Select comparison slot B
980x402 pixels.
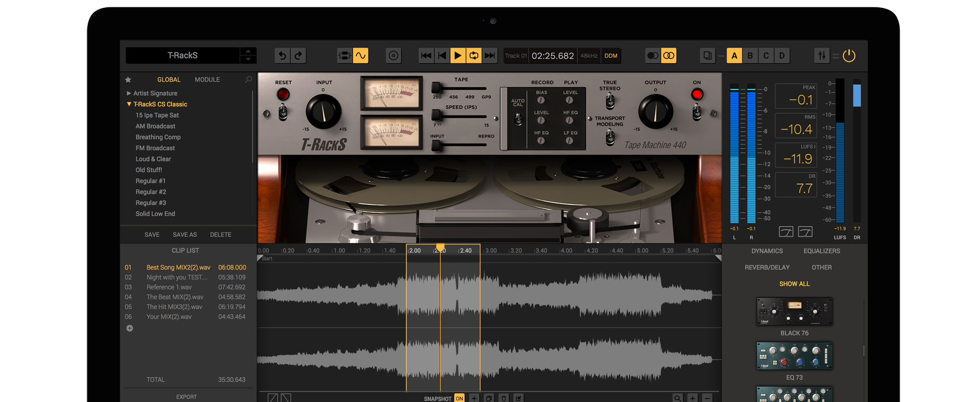click(x=750, y=56)
